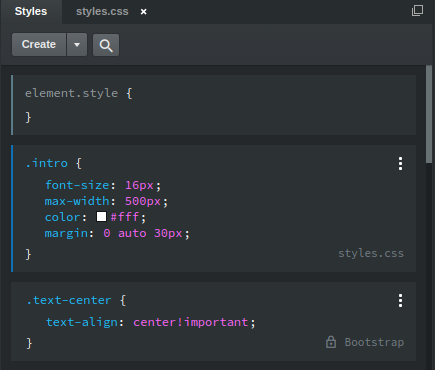Click inside the element.style rule block

click(x=214, y=105)
